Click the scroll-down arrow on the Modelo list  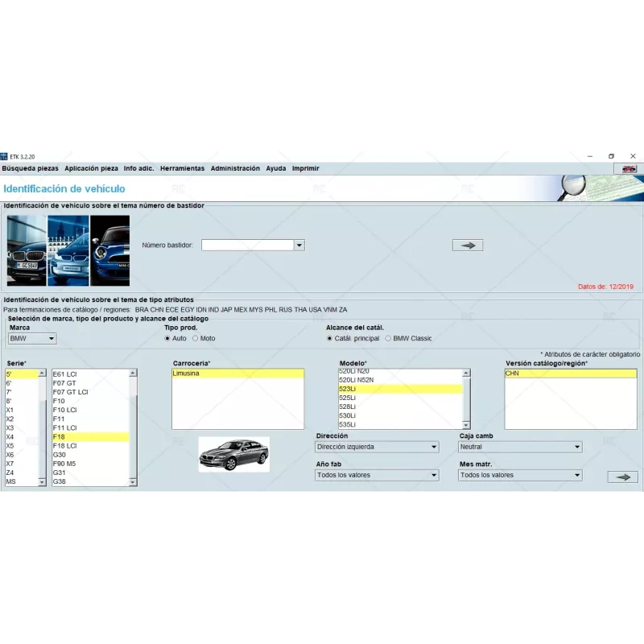465,424
